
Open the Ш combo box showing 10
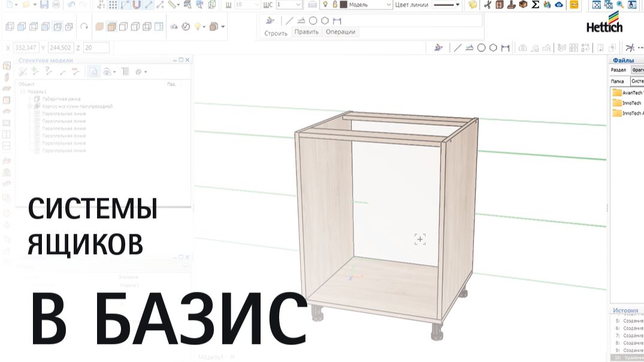pyautogui.click(x=247, y=5)
